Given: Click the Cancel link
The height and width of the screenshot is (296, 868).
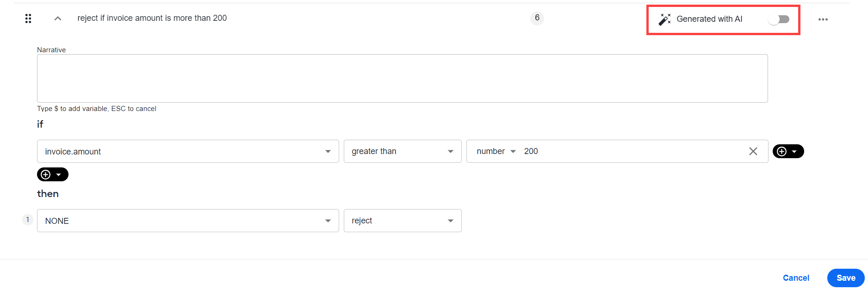Looking at the screenshot, I should pos(796,278).
